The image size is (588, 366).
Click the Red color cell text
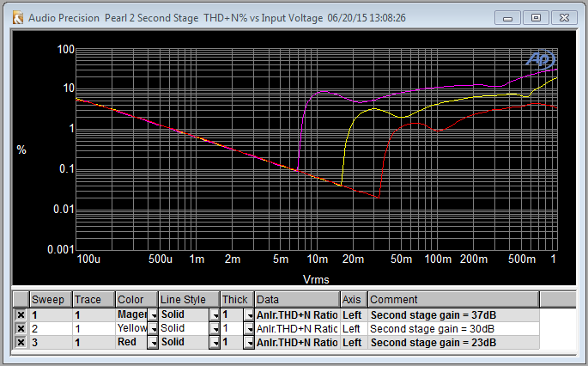click(x=127, y=342)
